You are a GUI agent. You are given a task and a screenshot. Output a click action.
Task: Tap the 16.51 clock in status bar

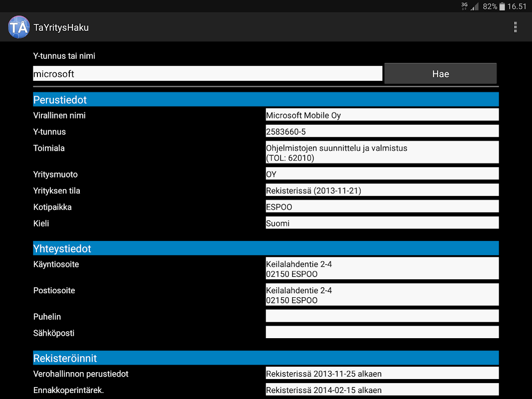[x=517, y=6]
